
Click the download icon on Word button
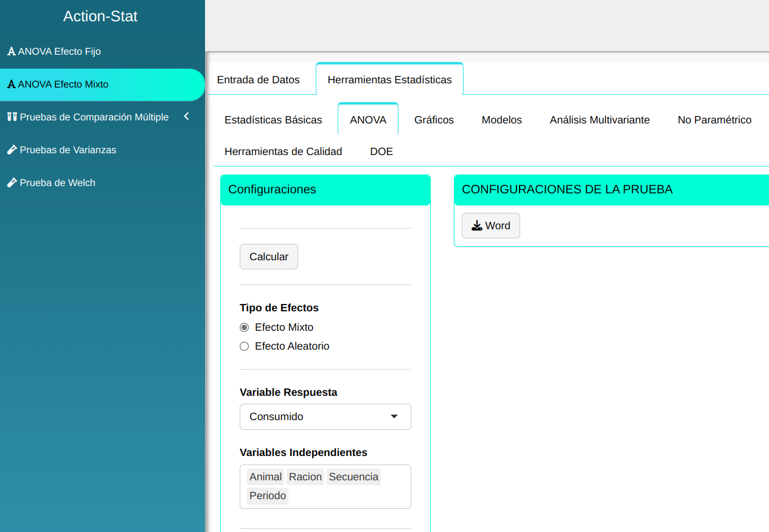pos(477,226)
